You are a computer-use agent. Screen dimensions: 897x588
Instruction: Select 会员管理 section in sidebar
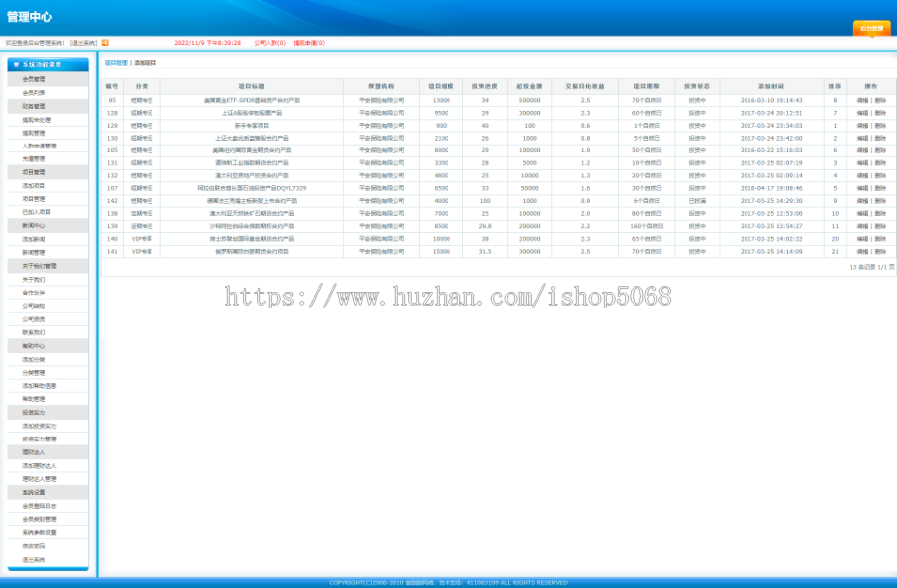(48, 79)
